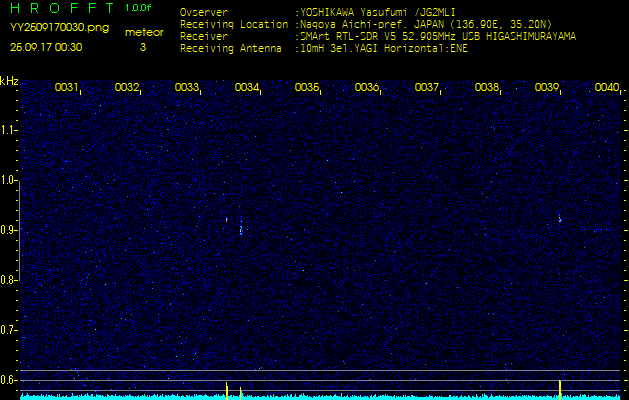The width and height of the screenshot is (629, 400).
Task: Select the tall yellow spike below 0034
Action: 227,388
